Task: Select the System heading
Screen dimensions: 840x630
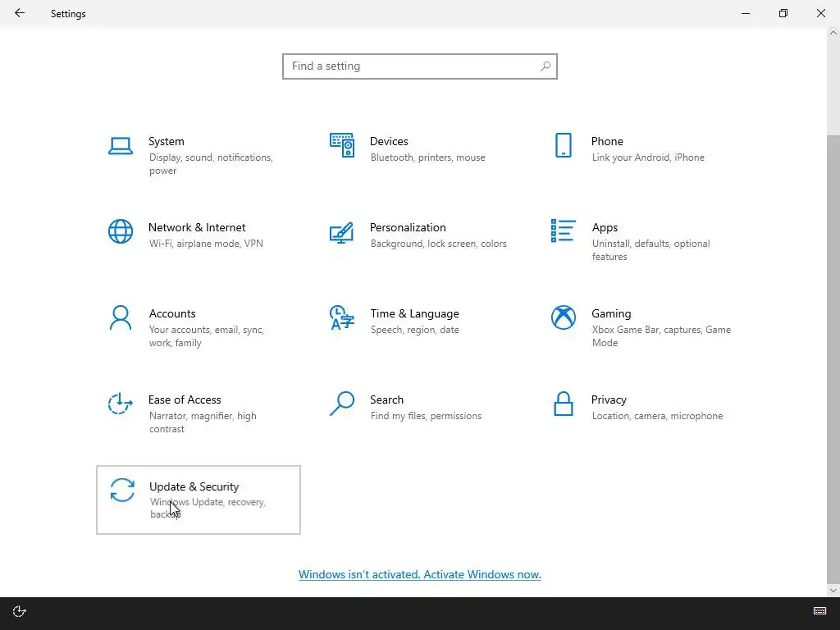Action: click(x=166, y=141)
